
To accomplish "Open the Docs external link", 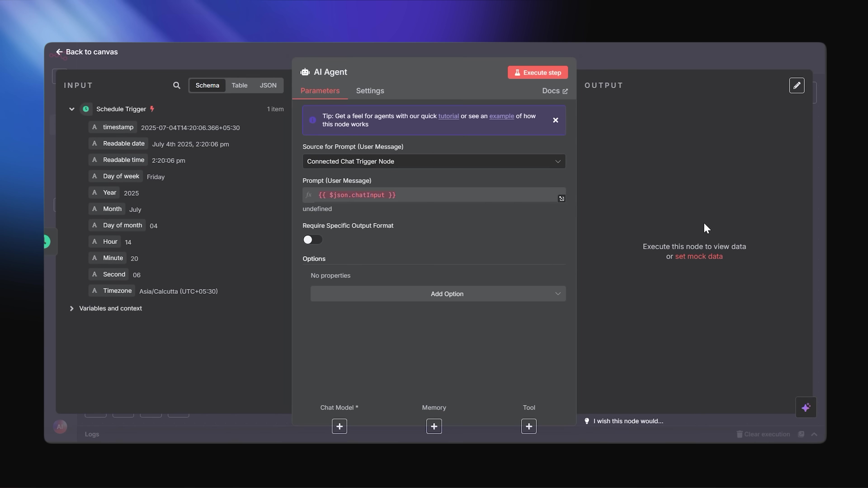I will point(555,91).
